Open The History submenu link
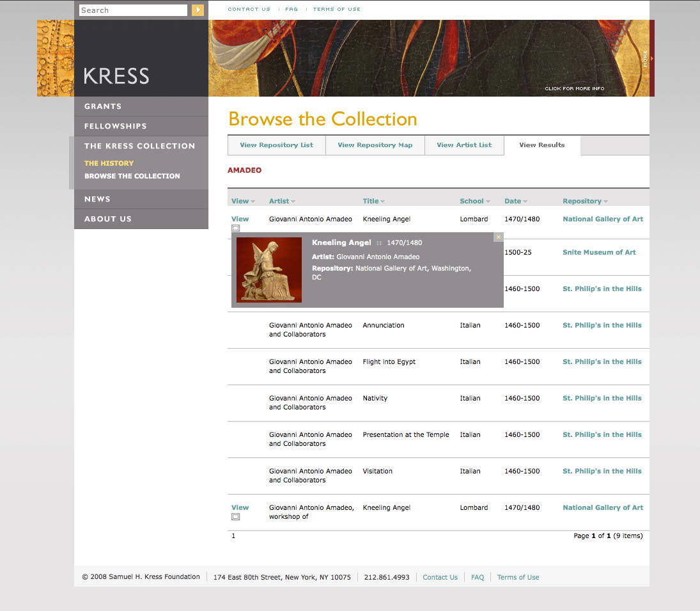This screenshot has width=700, height=611. [109, 164]
